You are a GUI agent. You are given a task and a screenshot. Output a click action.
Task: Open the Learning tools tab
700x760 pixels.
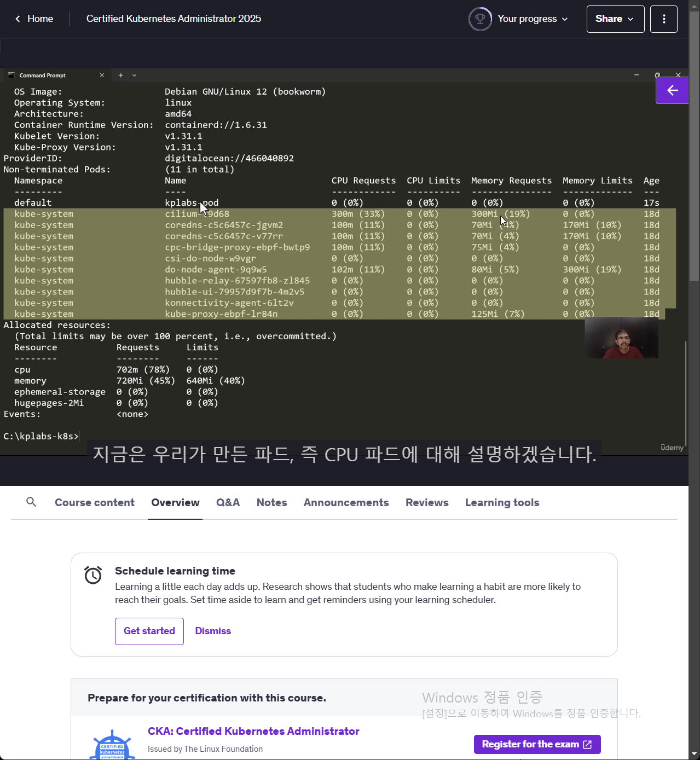(x=502, y=503)
